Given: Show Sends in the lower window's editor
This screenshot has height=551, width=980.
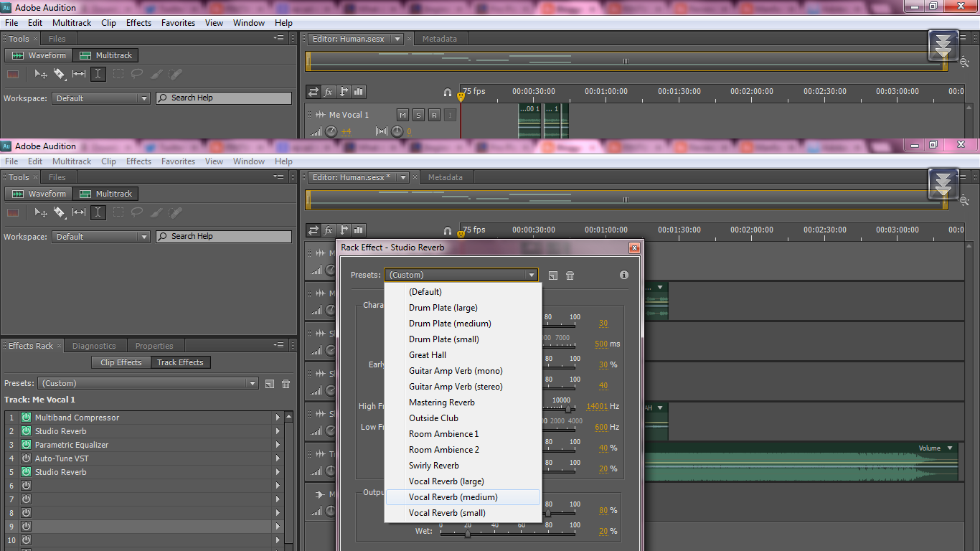Looking at the screenshot, I should pyautogui.click(x=344, y=230).
